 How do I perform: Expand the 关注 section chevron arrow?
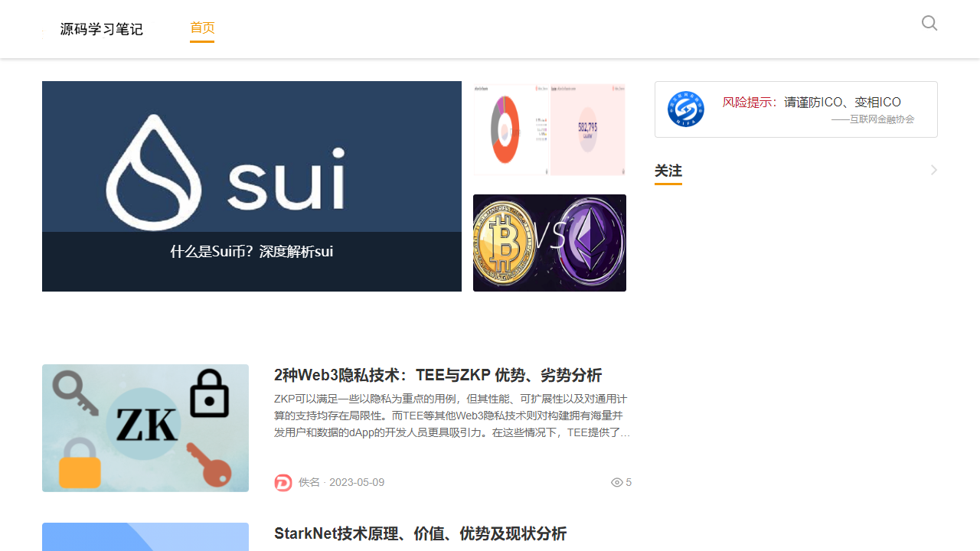coord(933,170)
